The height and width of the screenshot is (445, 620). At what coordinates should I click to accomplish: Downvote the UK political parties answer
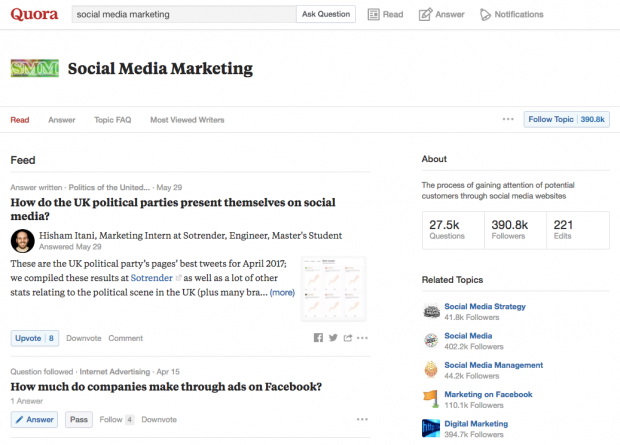[84, 338]
